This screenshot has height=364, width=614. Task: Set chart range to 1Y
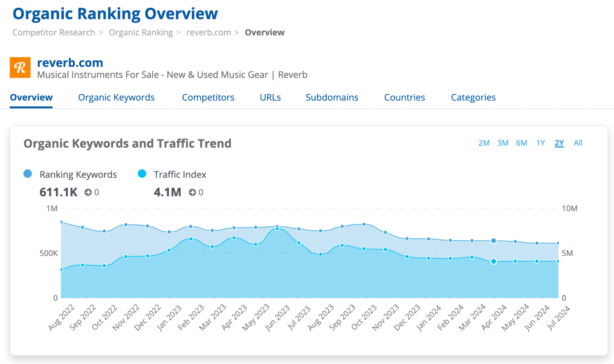click(541, 143)
